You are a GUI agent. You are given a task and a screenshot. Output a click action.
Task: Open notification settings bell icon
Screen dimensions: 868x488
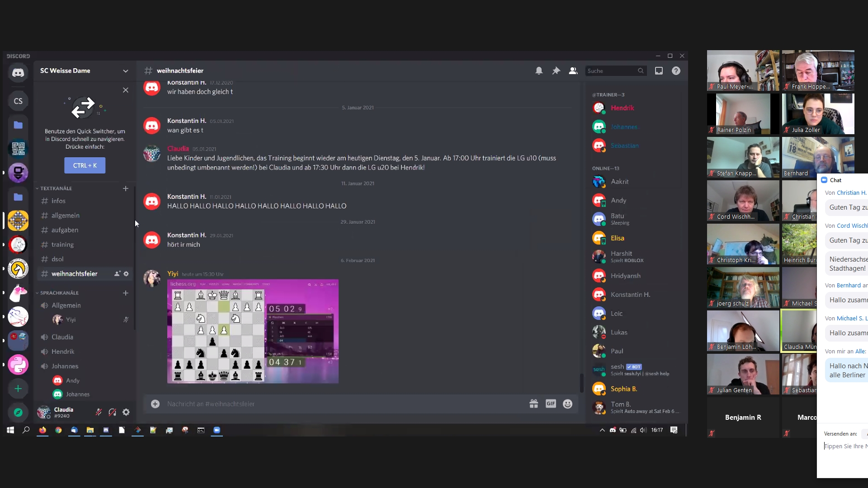pos(539,70)
